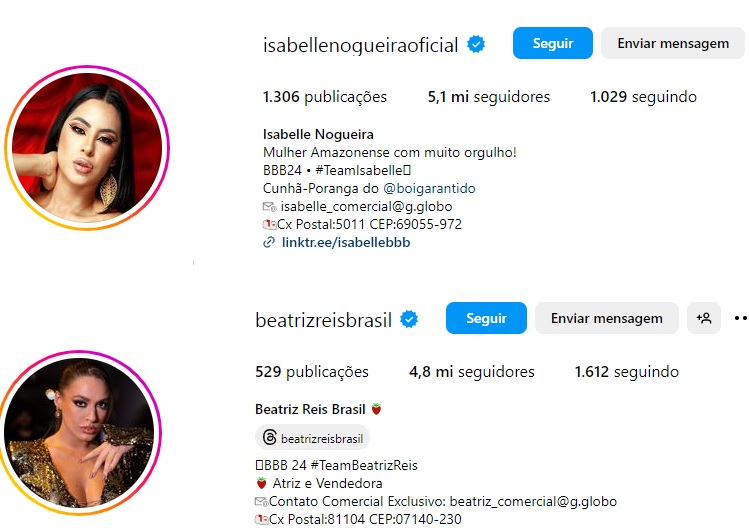Screen dimensions: 749x530
Task: Click envelope icon before isabelle_comercial email
Action: coord(269,207)
